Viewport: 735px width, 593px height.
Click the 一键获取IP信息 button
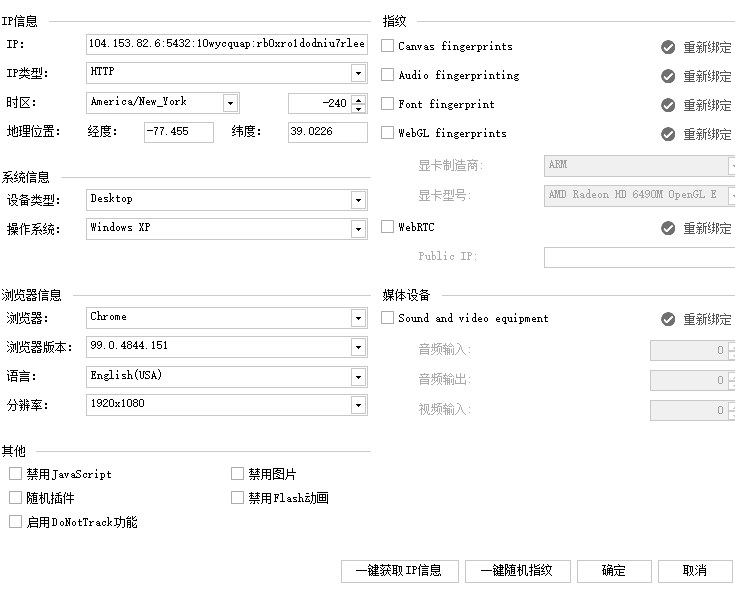400,571
